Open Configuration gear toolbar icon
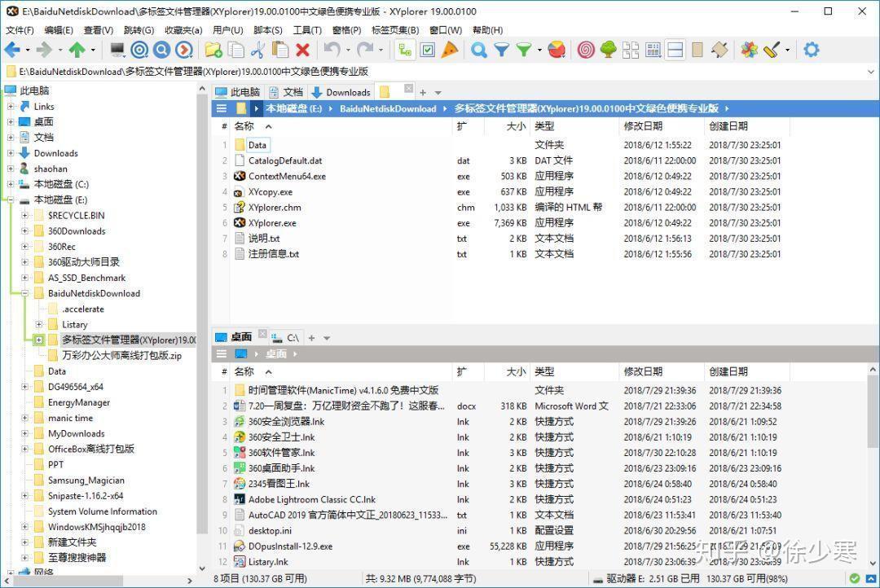This screenshot has height=588, width=880. [812, 50]
